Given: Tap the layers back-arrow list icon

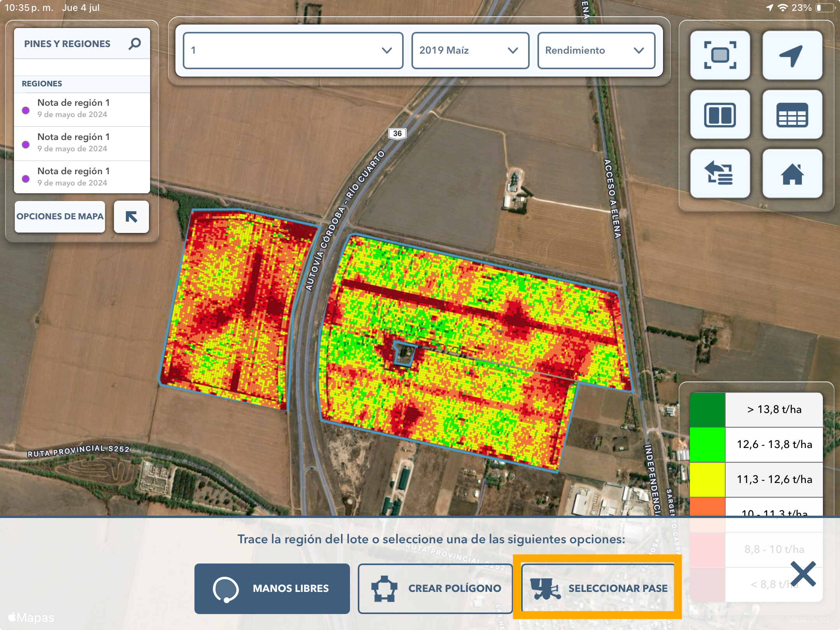Looking at the screenshot, I should point(720,173).
